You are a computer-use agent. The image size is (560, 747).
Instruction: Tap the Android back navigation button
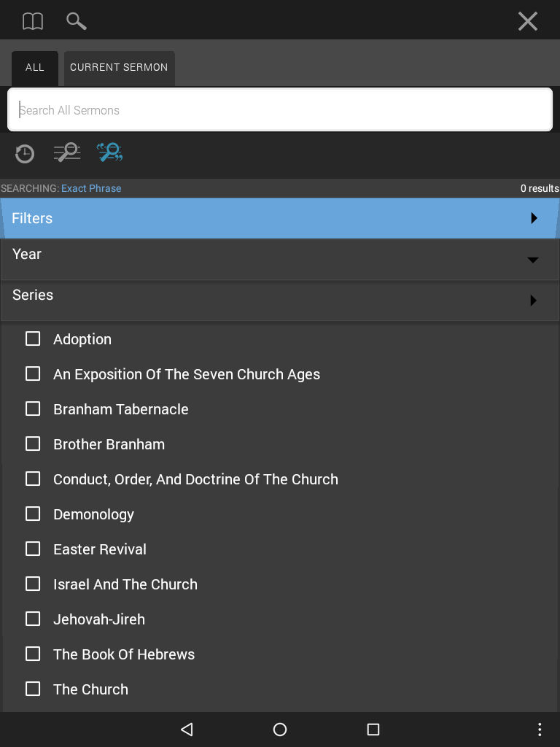click(187, 729)
